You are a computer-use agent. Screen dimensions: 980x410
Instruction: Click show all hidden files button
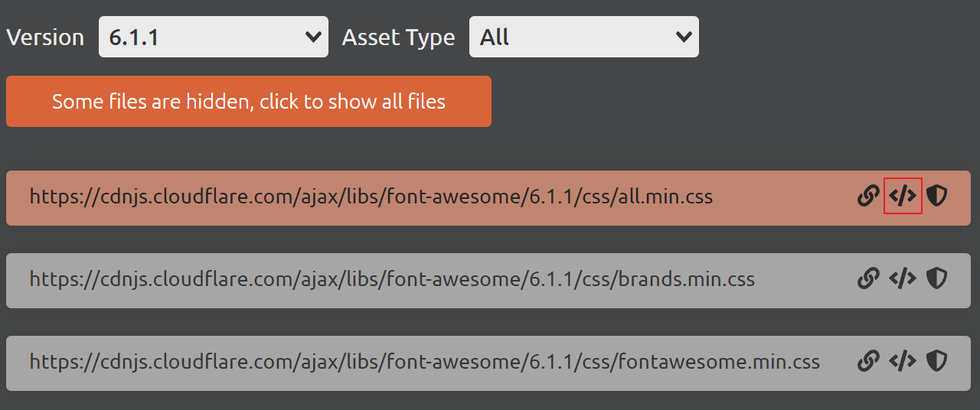tap(249, 101)
